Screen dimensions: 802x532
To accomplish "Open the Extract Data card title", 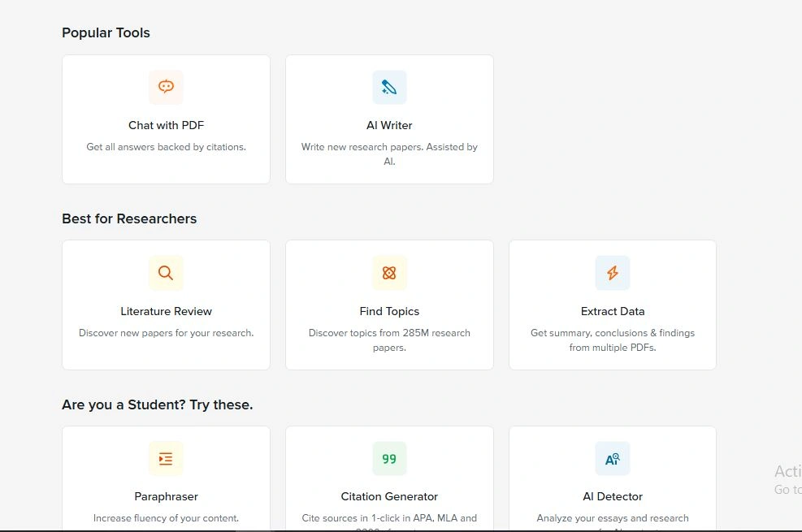I will tap(613, 311).
